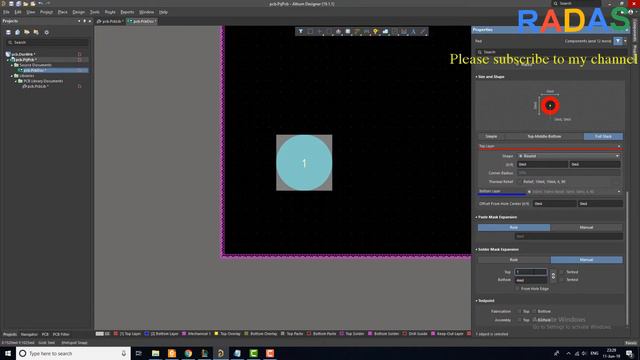Switch to the pcb.PcbDoc document tab
The height and width of the screenshot is (360, 640).
[x=142, y=21]
